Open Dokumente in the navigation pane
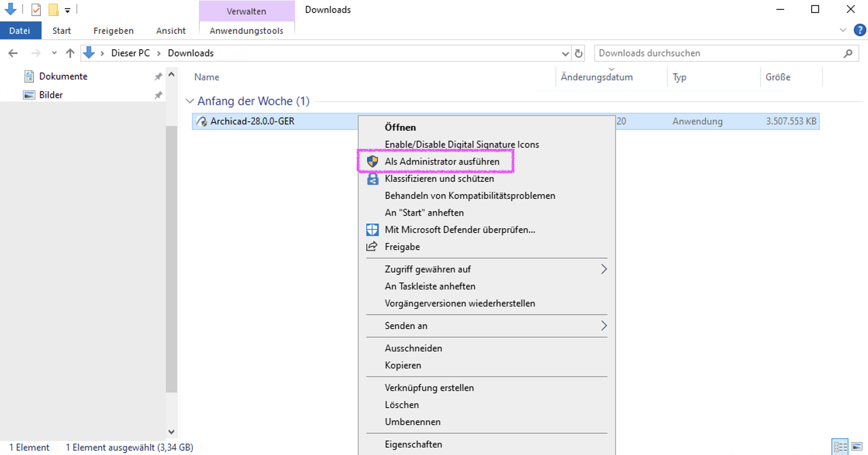 [x=63, y=76]
